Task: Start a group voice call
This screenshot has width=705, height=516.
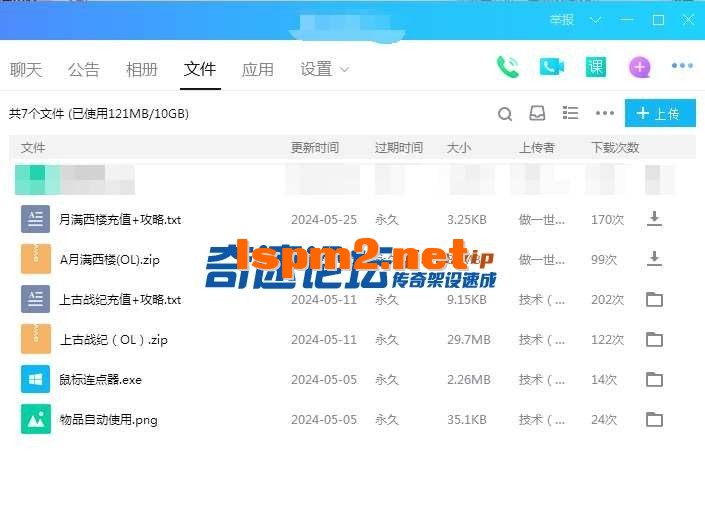Action: click(x=508, y=67)
